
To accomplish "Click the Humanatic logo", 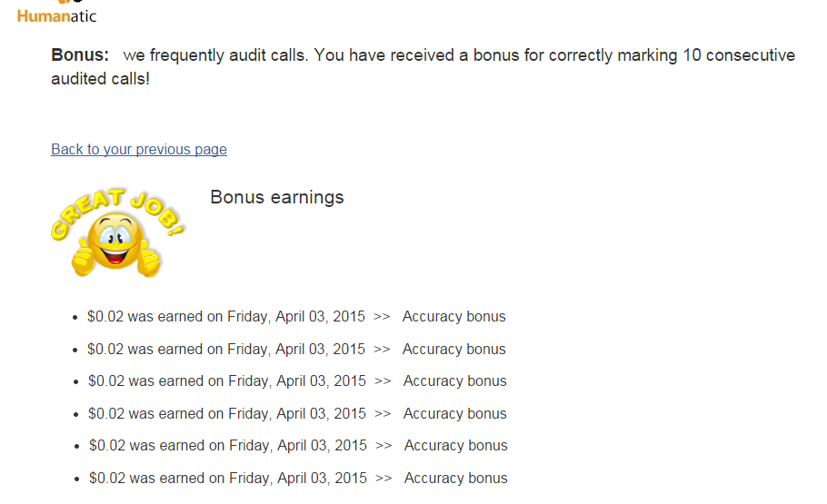I will point(56,13).
